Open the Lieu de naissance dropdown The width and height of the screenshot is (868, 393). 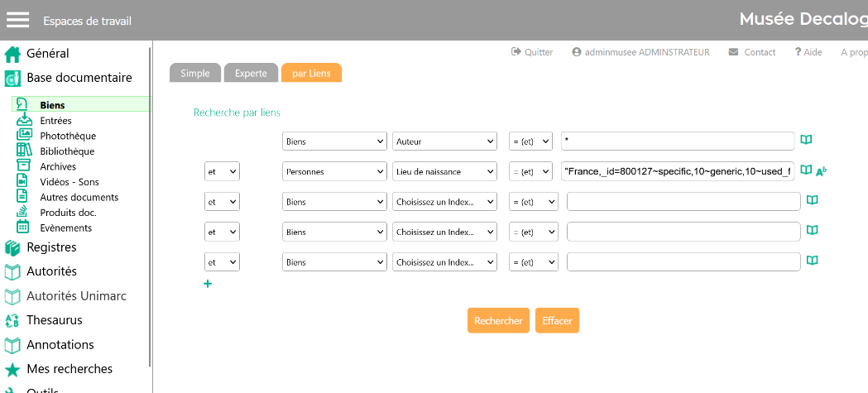pyautogui.click(x=444, y=171)
